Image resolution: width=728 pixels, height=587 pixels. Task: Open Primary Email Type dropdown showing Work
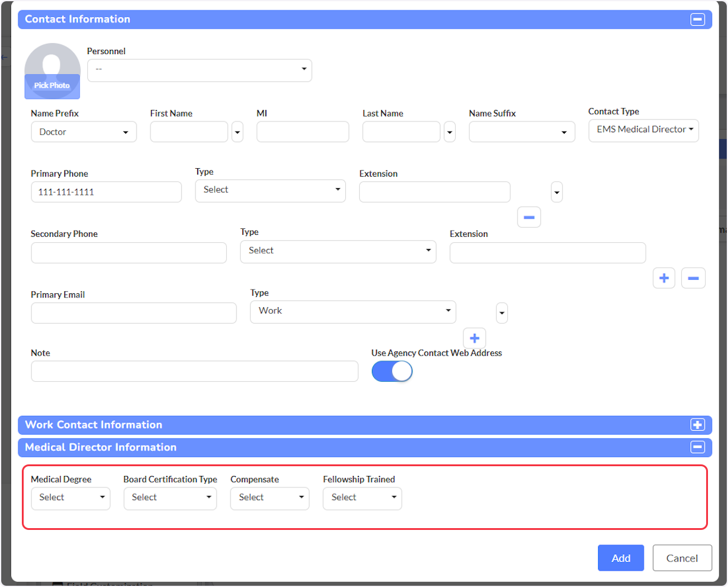coord(353,311)
